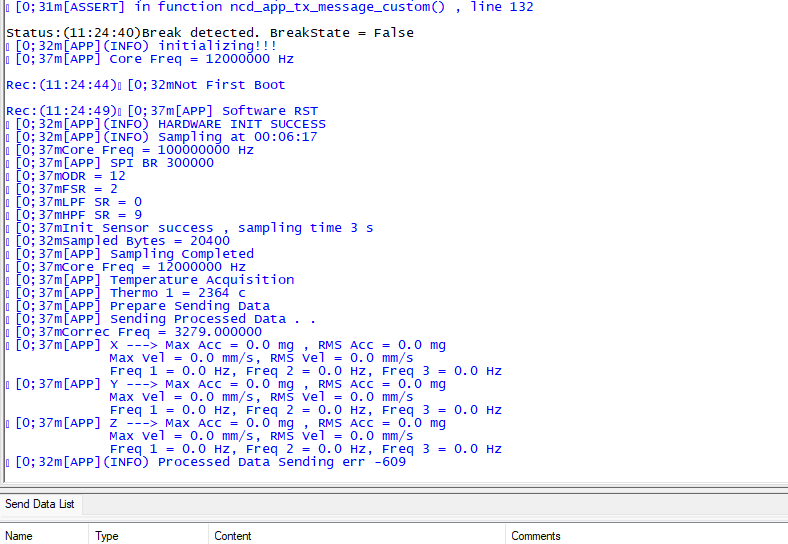Screen dimensions: 788x544
Task: Click the Break detected status line
Action: tap(210, 33)
